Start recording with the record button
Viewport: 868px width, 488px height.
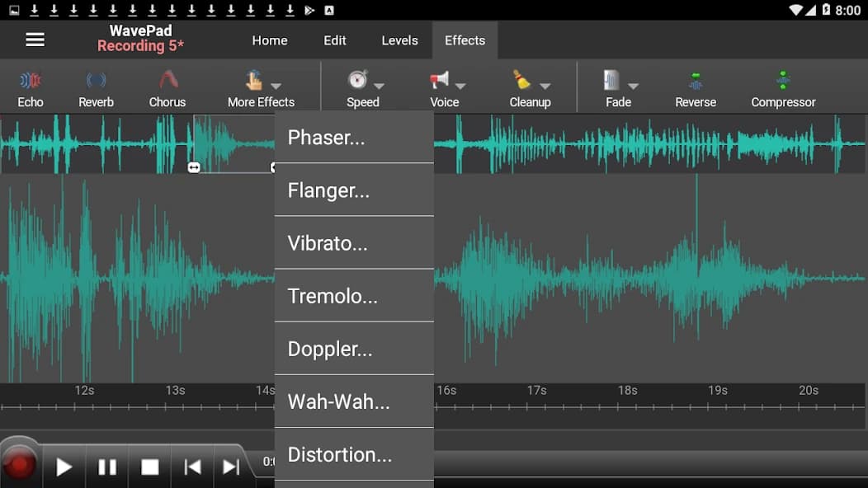point(20,466)
